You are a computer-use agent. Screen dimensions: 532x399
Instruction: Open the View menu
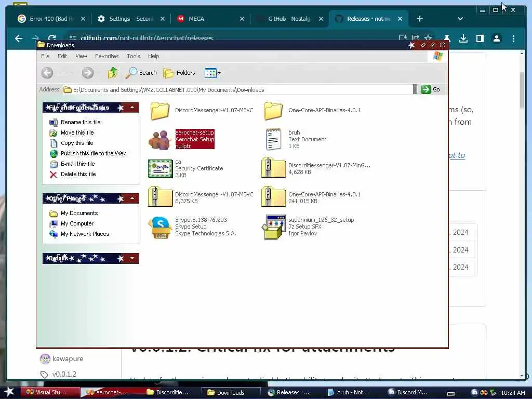coord(81,56)
